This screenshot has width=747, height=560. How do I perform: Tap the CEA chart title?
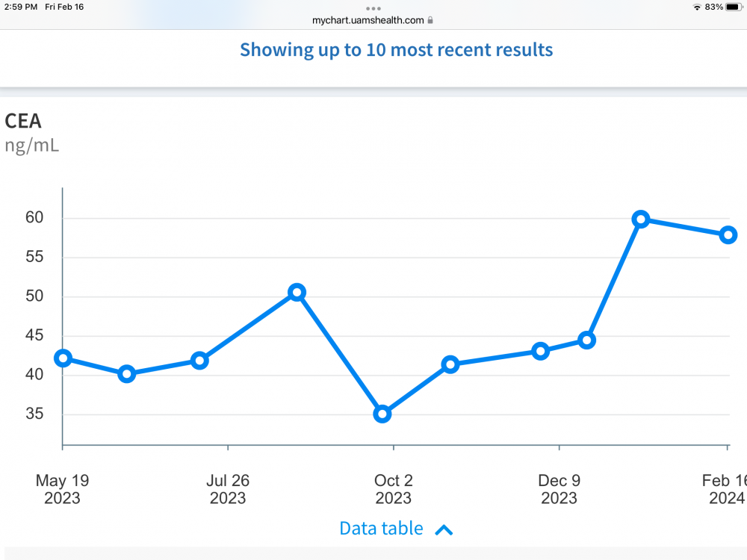23,122
